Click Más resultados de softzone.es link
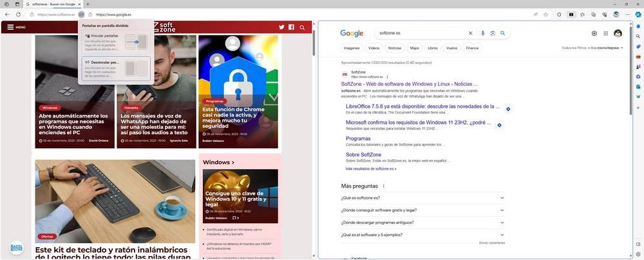Image resolution: width=644 pixels, height=260 pixels. click(x=371, y=169)
